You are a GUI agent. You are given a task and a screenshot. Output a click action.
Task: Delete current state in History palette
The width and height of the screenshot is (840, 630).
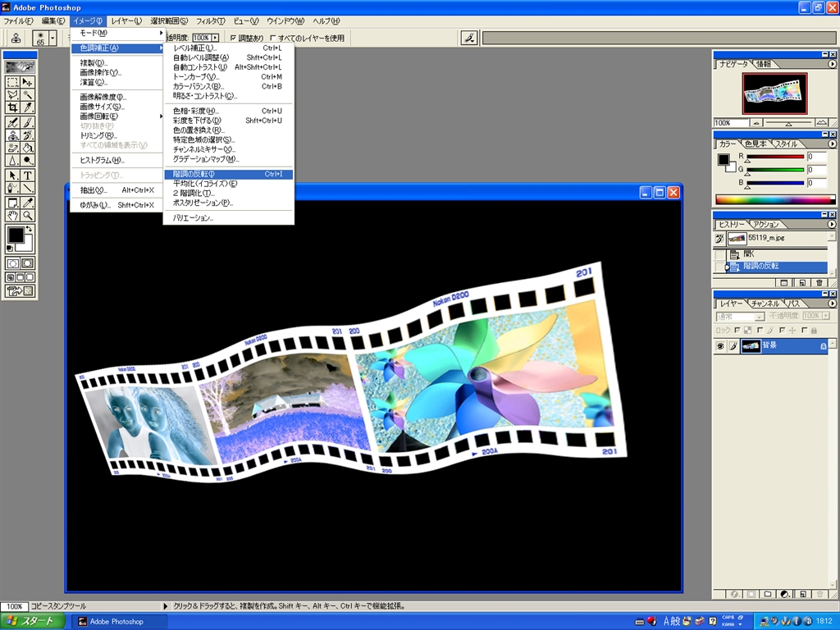[819, 283]
